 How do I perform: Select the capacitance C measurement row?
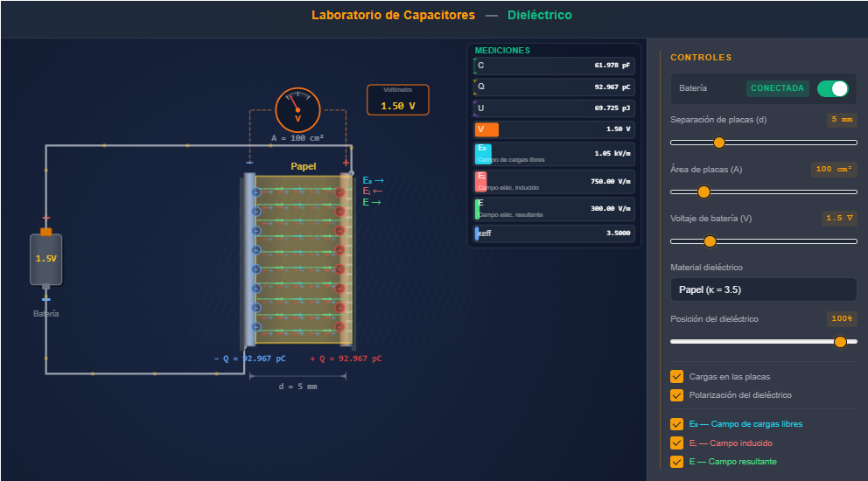[x=554, y=66]
